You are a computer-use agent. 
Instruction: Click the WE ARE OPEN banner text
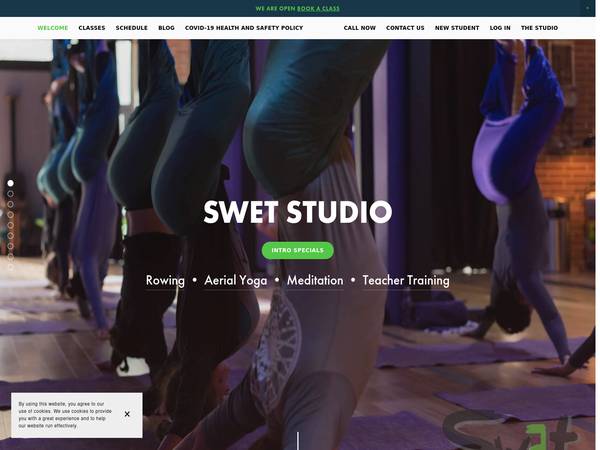coord(276,8)
